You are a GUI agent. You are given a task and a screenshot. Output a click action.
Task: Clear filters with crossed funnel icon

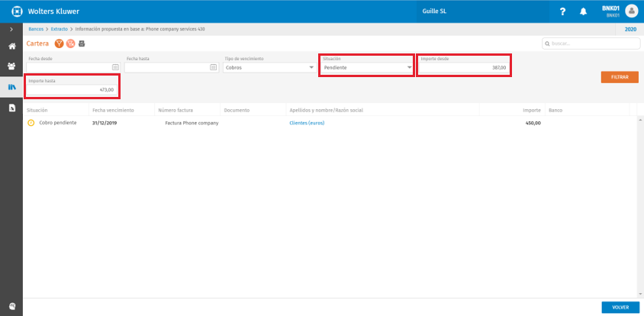pos(70,44)
